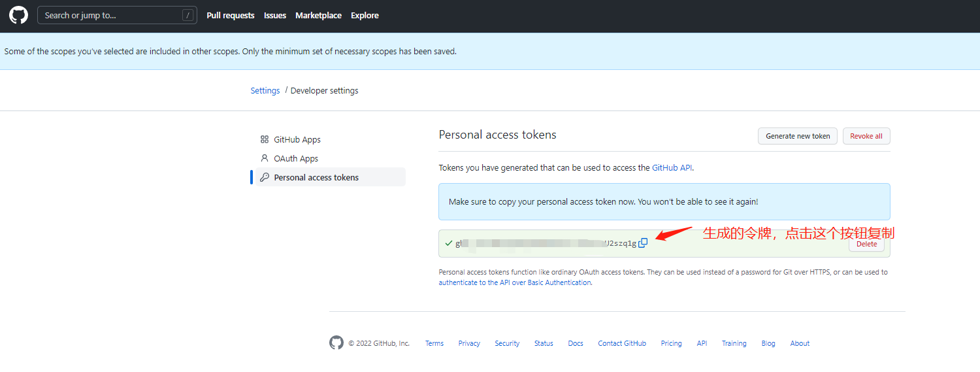Go to Settings breadcrumb link

point(265,91)
